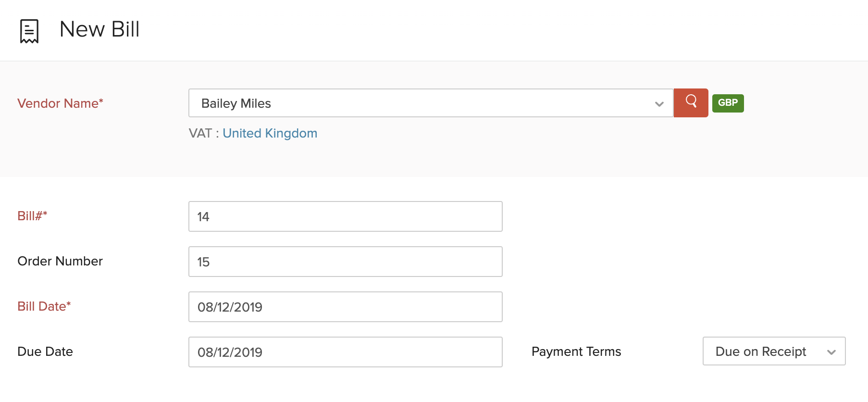Click the New Bill page title
Viewport: 868px width, 402px height.
99,29
